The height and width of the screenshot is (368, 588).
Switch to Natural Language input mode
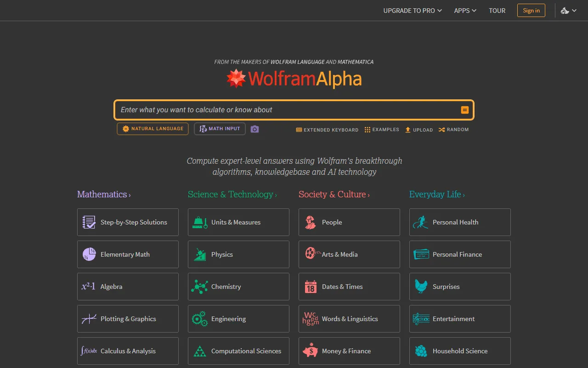pos(153,129)
